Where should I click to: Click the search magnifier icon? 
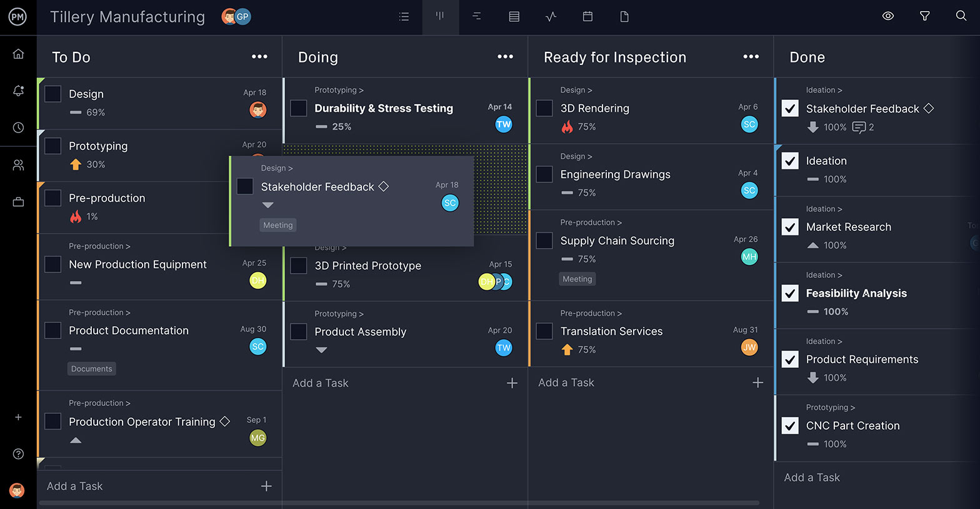pyautogui.click(x=961, y=16)
